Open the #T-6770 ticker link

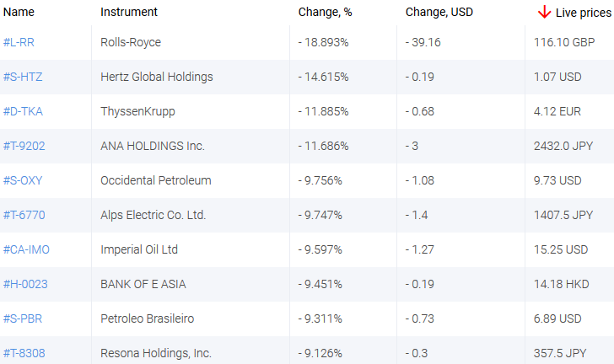click(x=24, y=215)
